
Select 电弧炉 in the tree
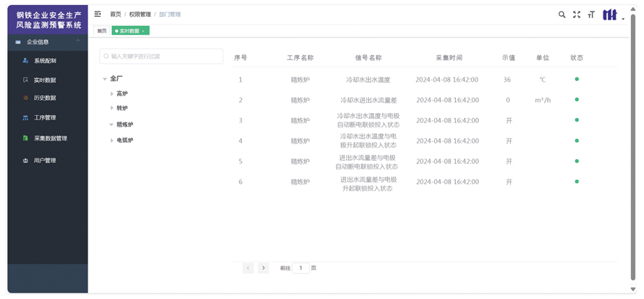point(125,140)
